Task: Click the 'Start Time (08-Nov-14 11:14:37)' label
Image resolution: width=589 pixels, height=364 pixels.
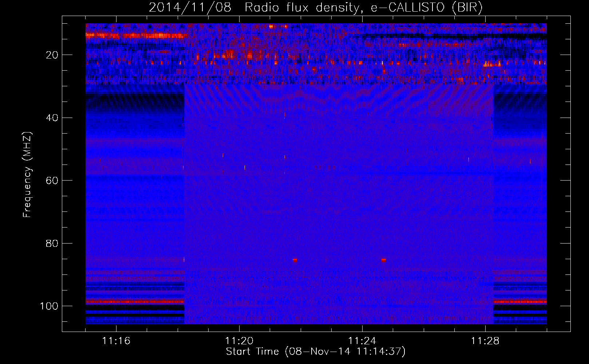Action: coord(316,352)
